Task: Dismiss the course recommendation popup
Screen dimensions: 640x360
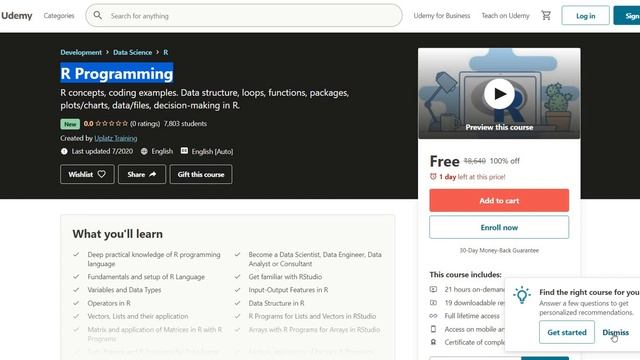Action: coord(616,332)
